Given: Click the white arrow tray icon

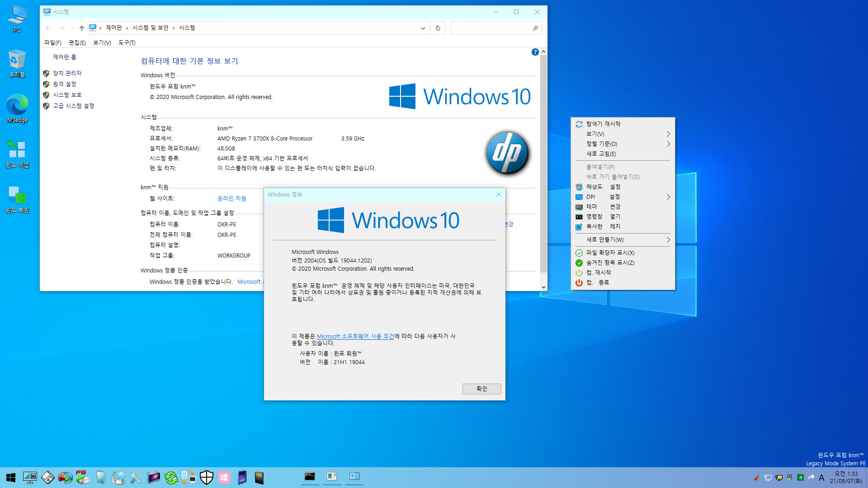Looking at the screenshot, I should (811, 478).
